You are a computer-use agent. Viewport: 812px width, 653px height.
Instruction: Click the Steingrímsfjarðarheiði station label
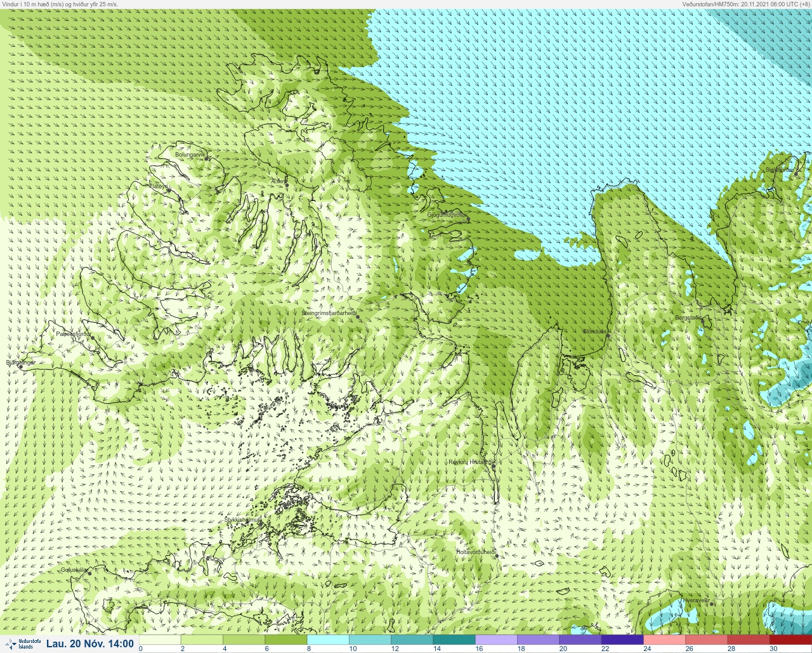[329, 313]
